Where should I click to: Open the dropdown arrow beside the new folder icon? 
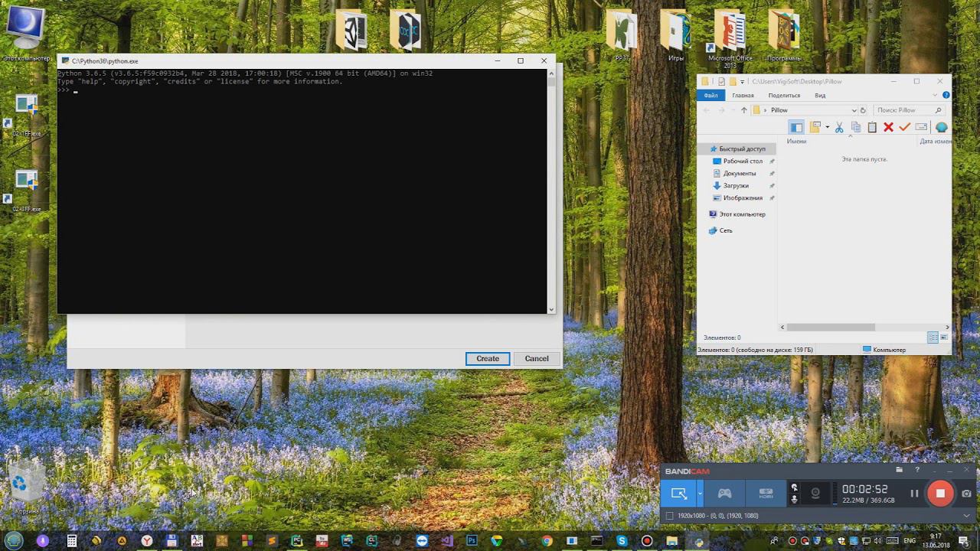click(827, 128)
